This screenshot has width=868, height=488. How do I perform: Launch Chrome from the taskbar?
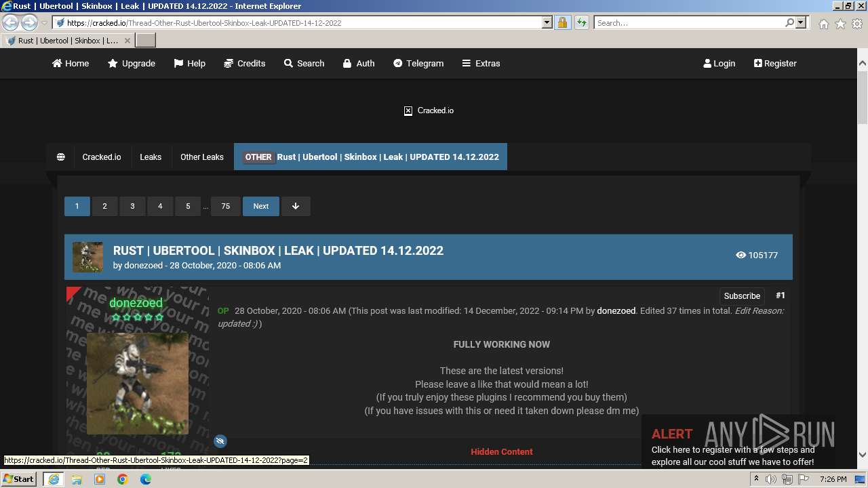(123, 479)
